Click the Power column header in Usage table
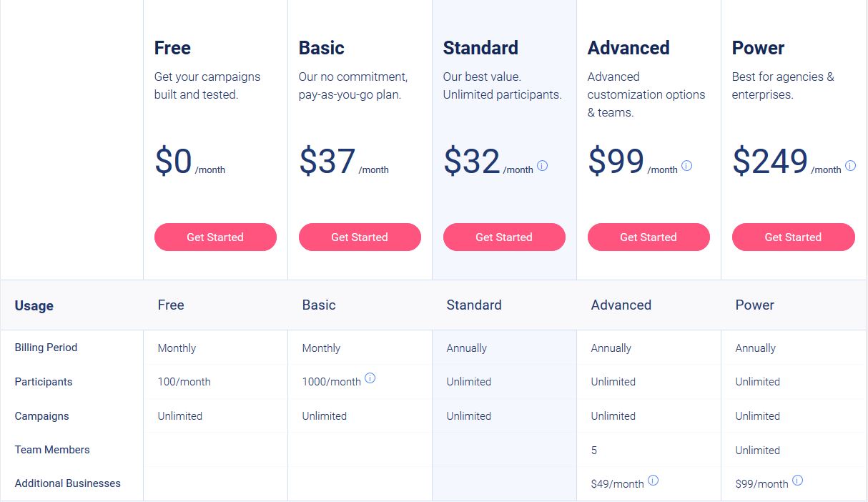The height and width of the screenshot is (502, 868). coord(754,305)
